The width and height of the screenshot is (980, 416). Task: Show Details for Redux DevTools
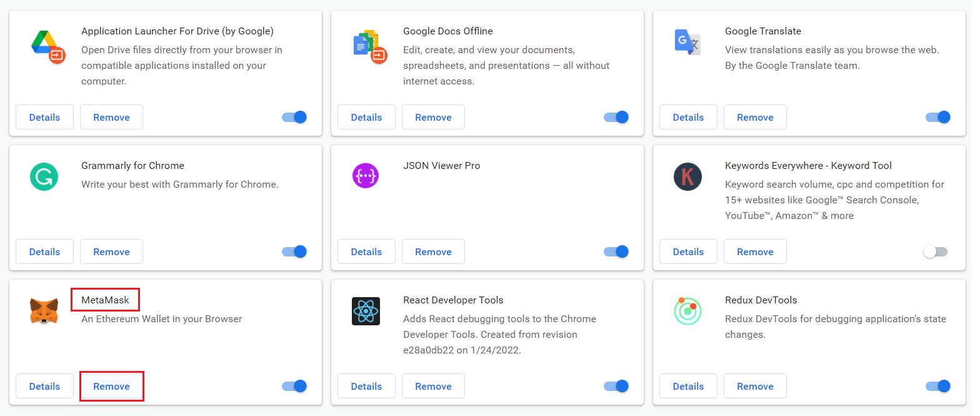(x=688, y=386)
